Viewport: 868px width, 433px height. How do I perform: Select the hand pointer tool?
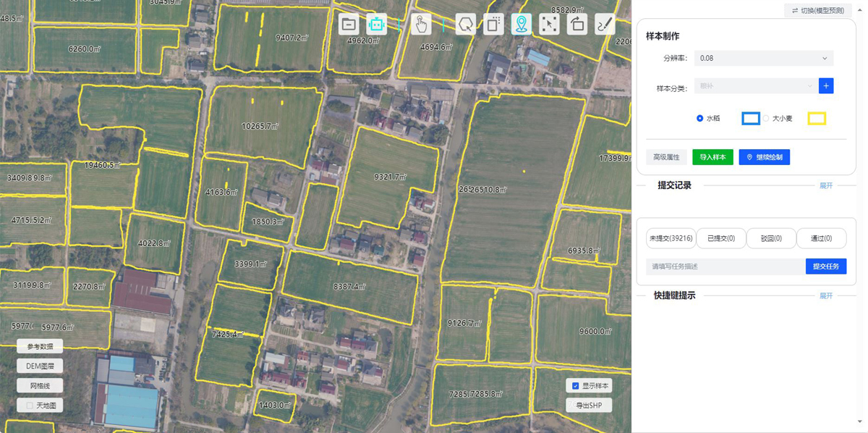pyautogui.click(x=421, y=24)
